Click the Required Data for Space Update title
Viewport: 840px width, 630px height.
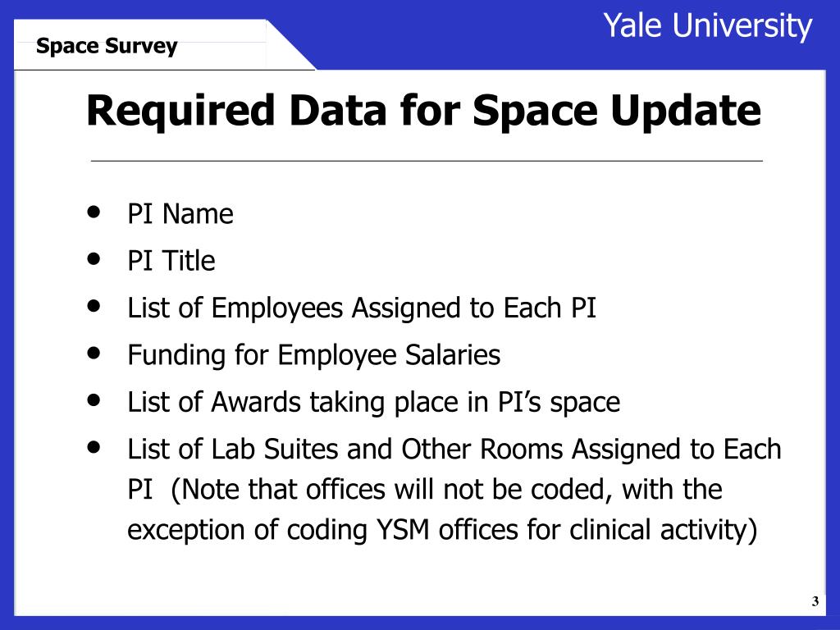coord(424,110)
